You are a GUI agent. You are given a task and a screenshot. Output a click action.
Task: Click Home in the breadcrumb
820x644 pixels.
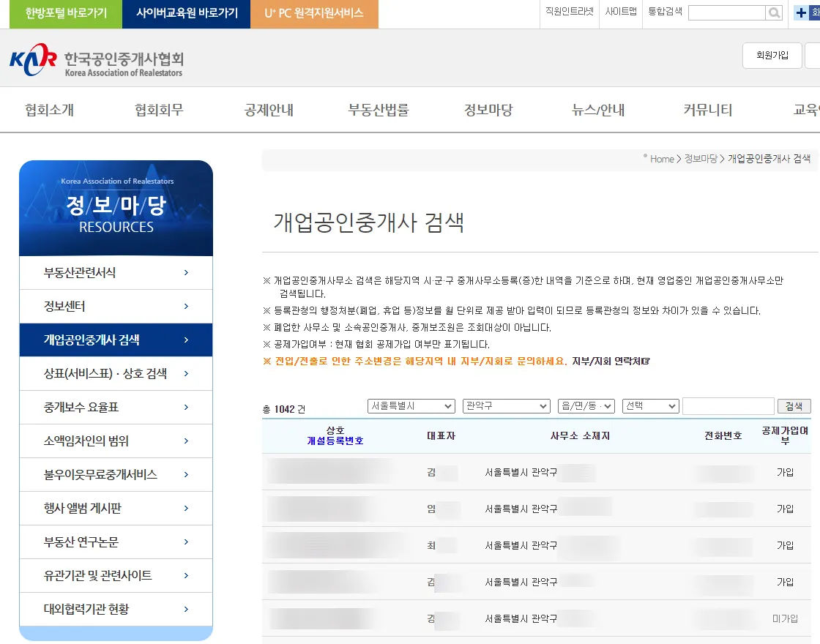coord(662,159)
